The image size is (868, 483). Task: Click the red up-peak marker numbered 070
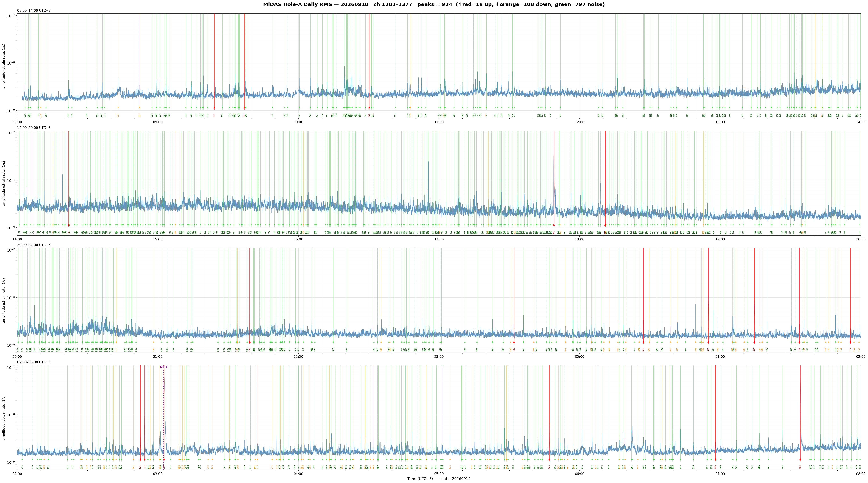point(369,108)
